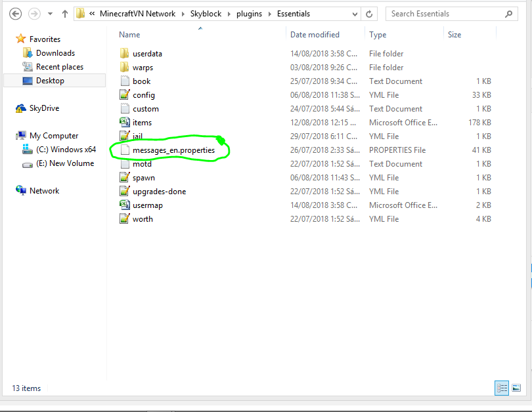Open SkyDrive in navigation pane
532x412 pixels.
pos(44,108)
